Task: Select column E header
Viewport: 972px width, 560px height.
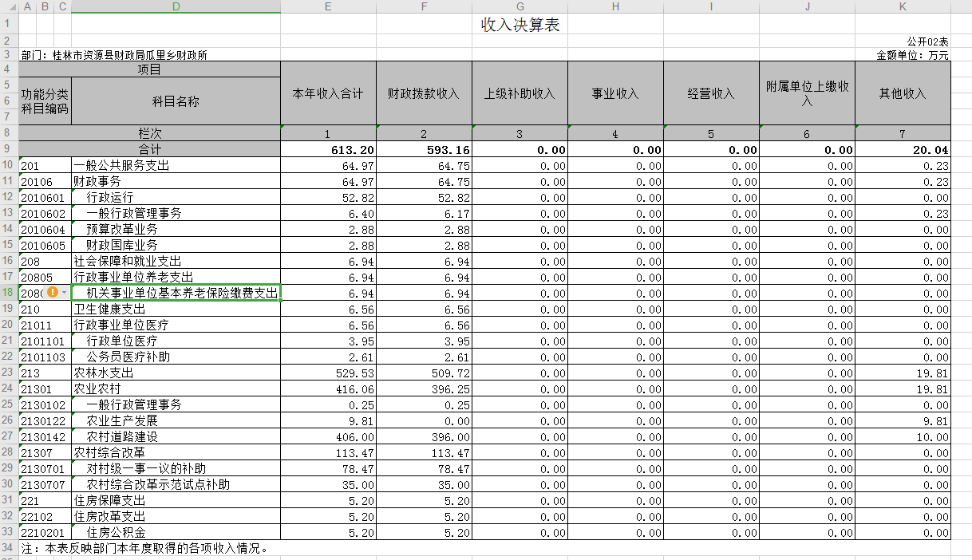Action: 328,6
